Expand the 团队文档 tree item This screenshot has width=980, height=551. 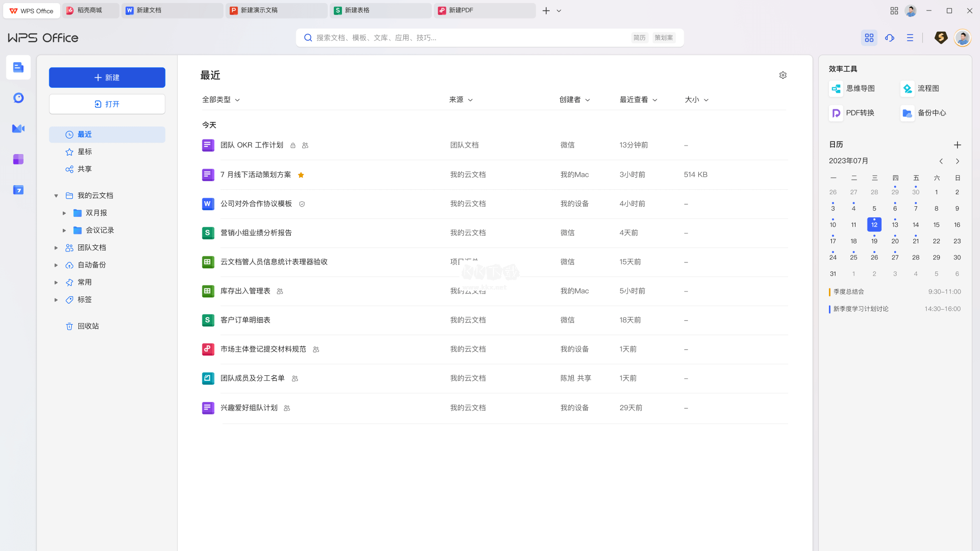(x=56, y=247)
